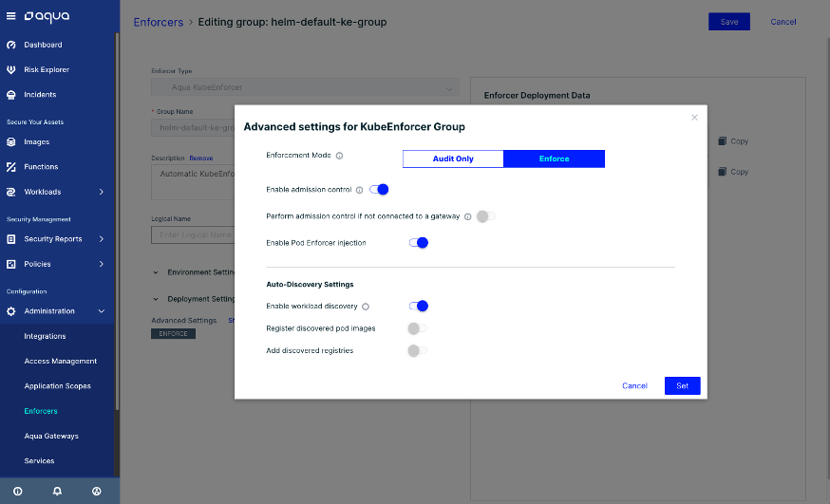Click the ENFORCE badge

pyautogui.click(x=173, y=334)
